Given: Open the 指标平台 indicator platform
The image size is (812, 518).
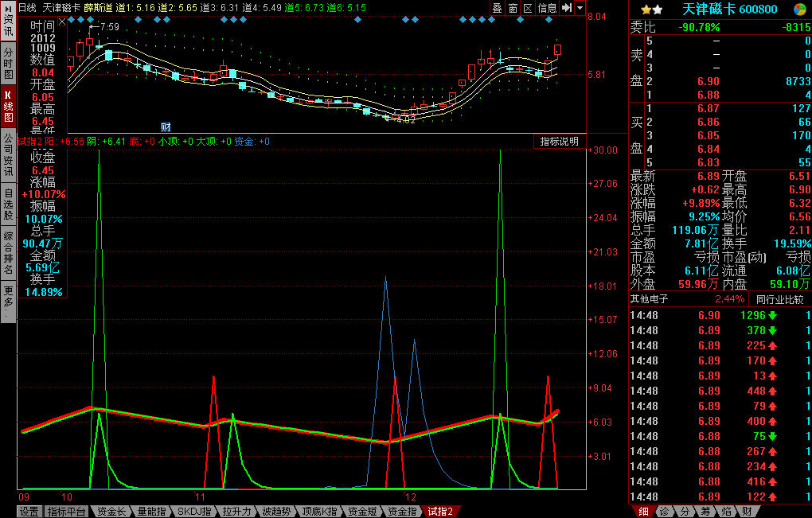Looking at the screenshot, I should click(x=66, y=512).
